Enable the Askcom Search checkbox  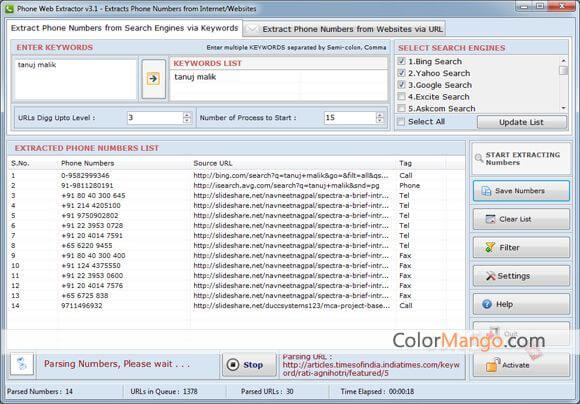pos(401,108)
